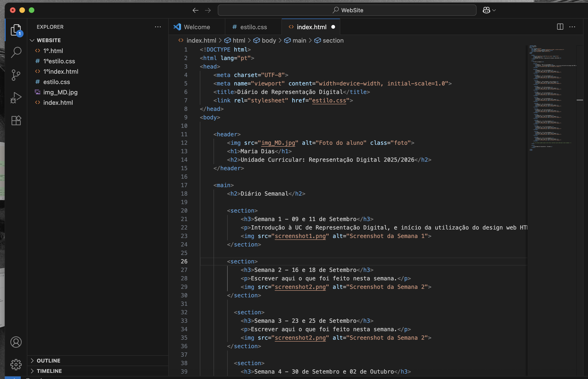Open the Search view
The width and height of the screenshot is (588, 379).
16,52
